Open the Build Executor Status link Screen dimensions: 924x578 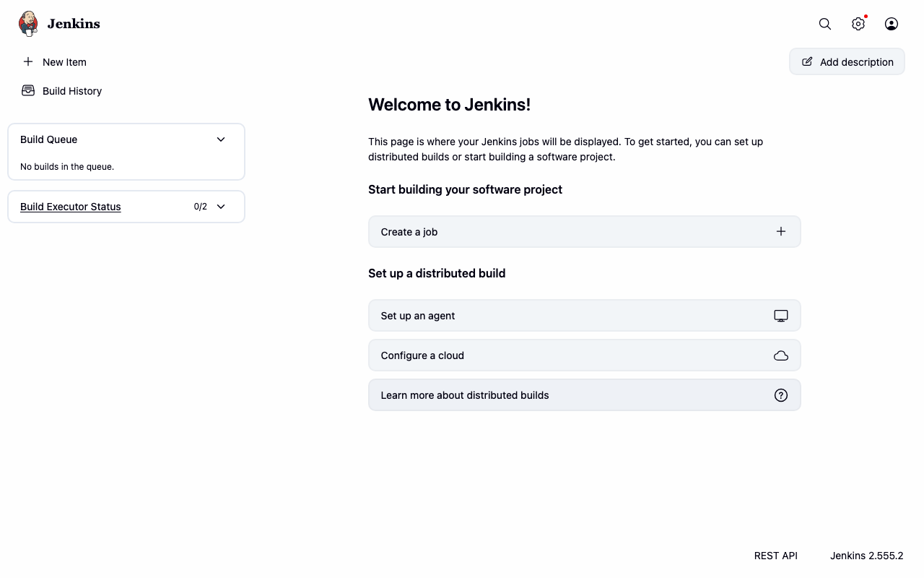tap(71, 207)
